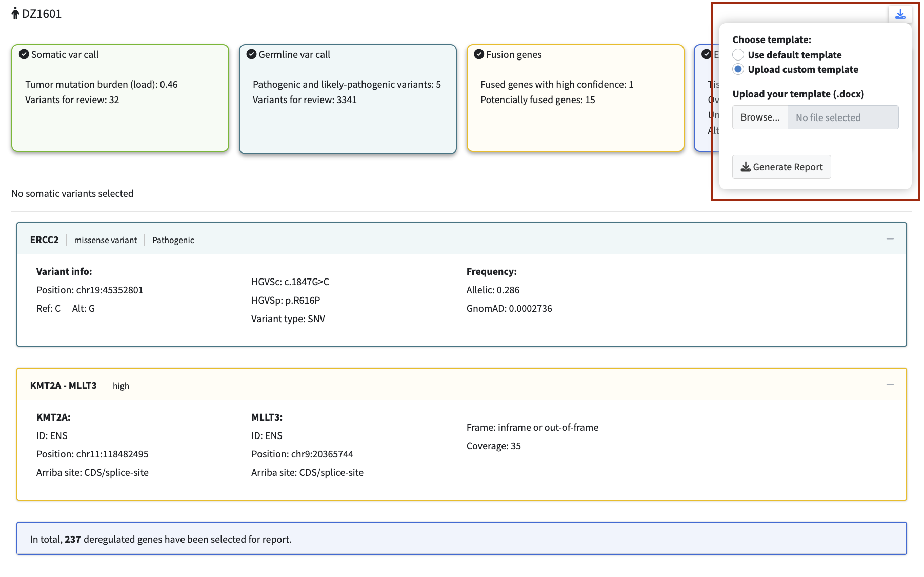Image resolution: width=924 pixels, height=577 pixels.
Task: Click the download report icon at top right
Action: [x=900, y=14]
